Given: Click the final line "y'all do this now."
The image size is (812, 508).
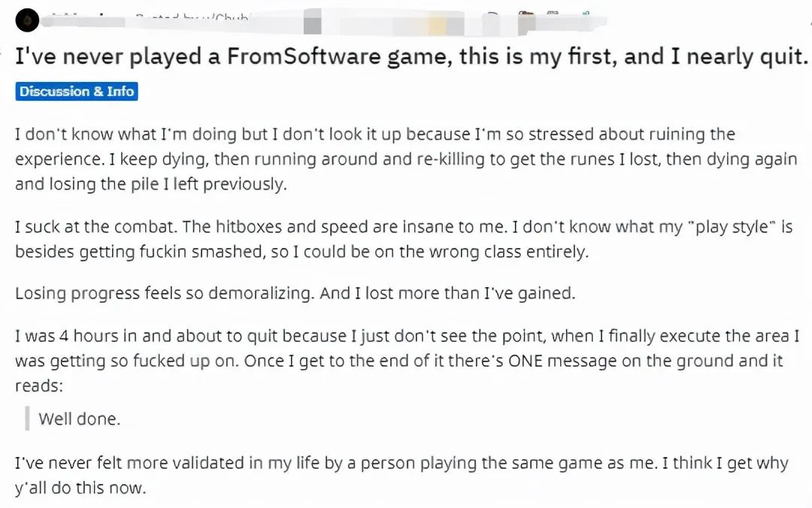Looking at the screenshot, I should [x=80, y=488].
